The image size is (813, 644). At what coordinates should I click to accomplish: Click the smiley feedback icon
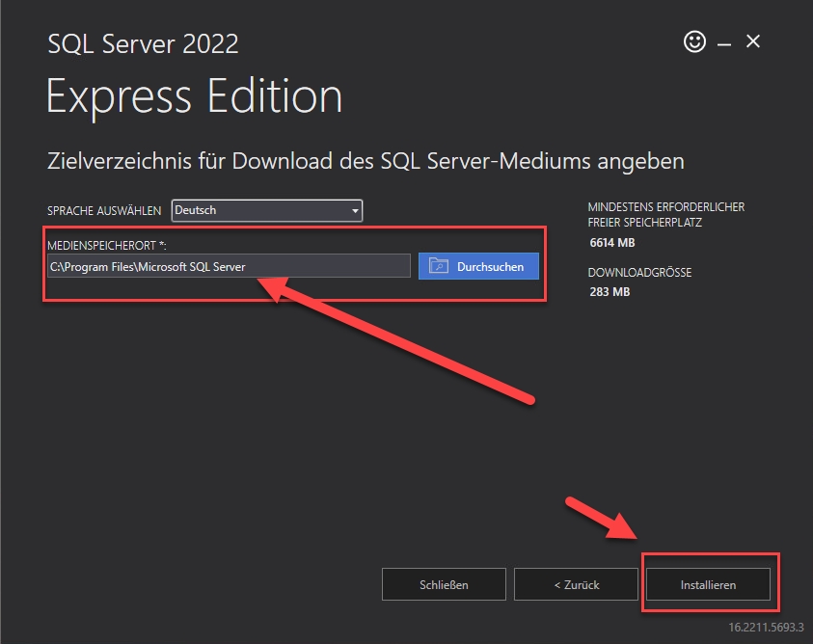click(694, 41)
